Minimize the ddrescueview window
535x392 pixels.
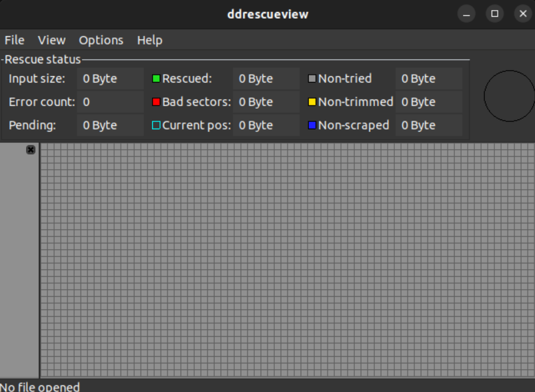pyautogui.click(x=466, y=13)
